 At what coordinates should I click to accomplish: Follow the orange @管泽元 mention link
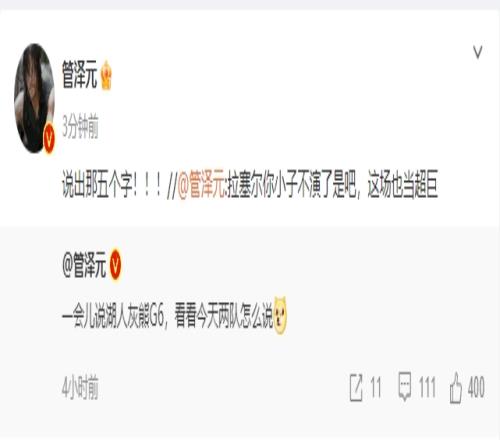(x=202, y=184)
